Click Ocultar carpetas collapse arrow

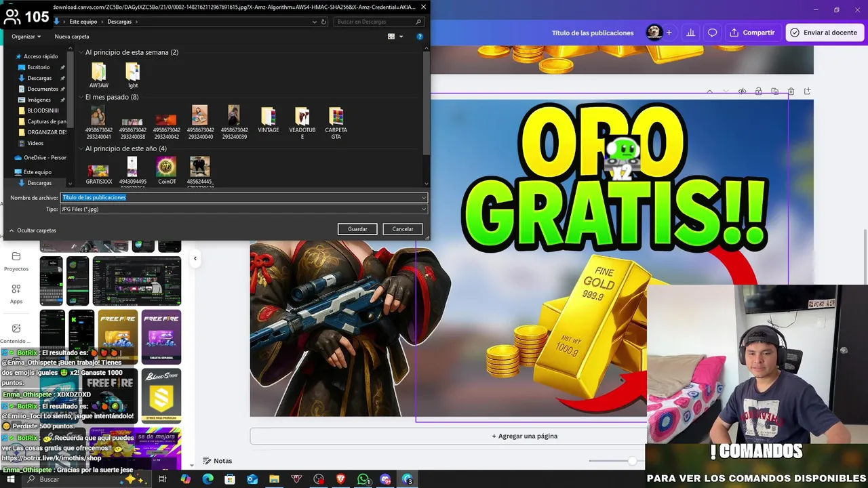(11, 230)
